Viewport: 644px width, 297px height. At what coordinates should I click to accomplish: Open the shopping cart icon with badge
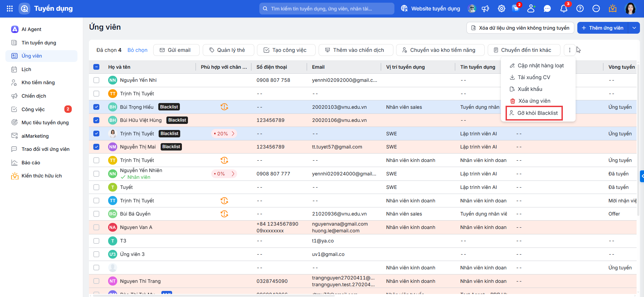click(x=516, y=8)
